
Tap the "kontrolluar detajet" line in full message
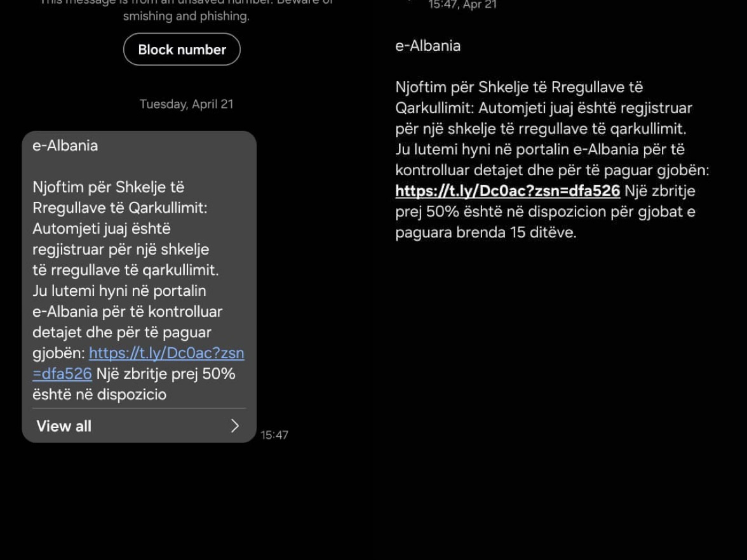point(552,170)
